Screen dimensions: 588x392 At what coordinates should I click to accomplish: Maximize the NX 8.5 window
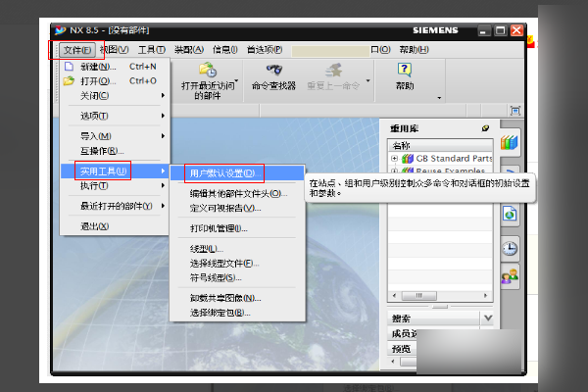tap(500, 30)
